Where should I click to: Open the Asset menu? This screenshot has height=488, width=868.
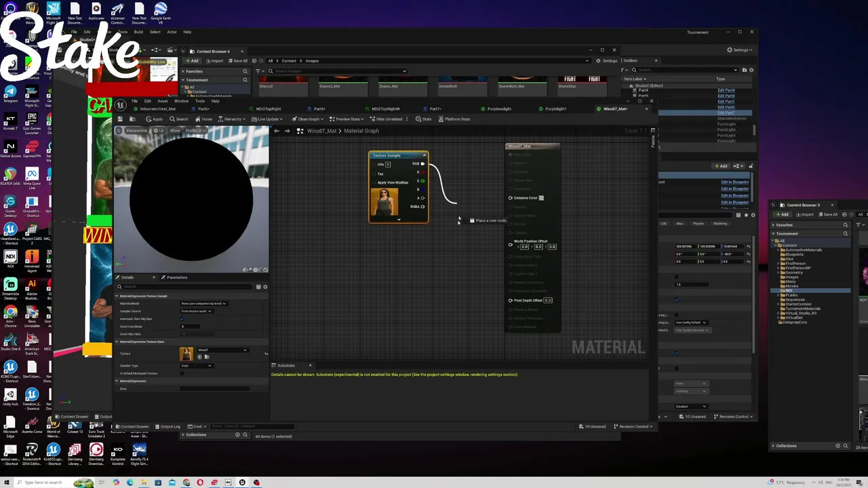(163, 101)
